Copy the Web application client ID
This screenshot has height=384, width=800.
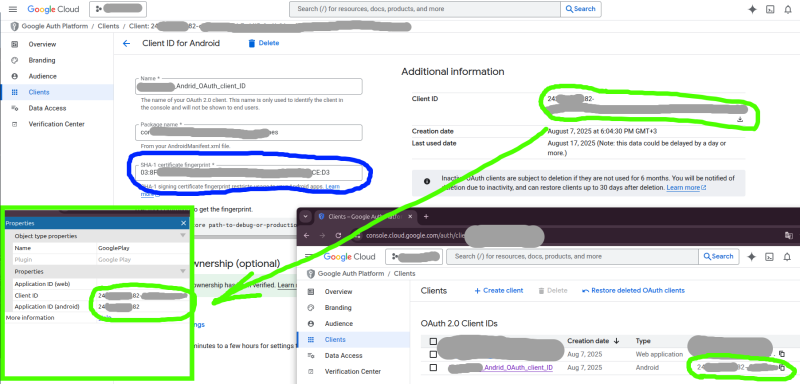(x=782, y=354)
